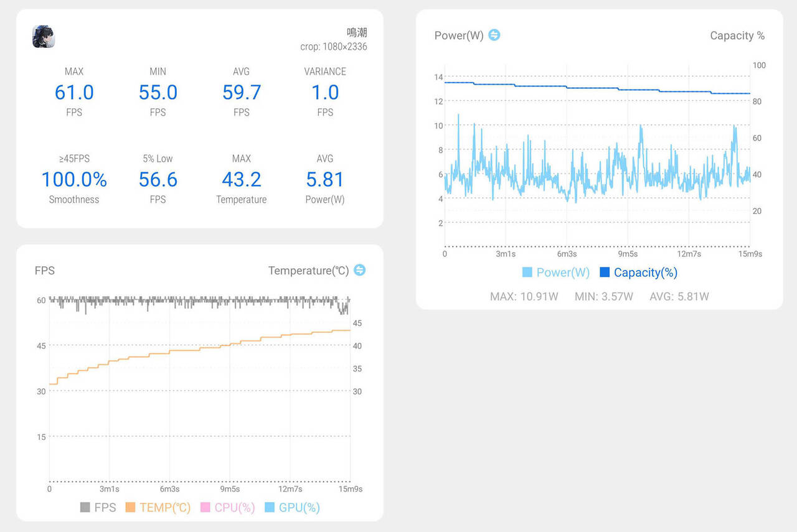
Task: Select the MIN FPS value 55.0
Action: (x=158, y=93)
